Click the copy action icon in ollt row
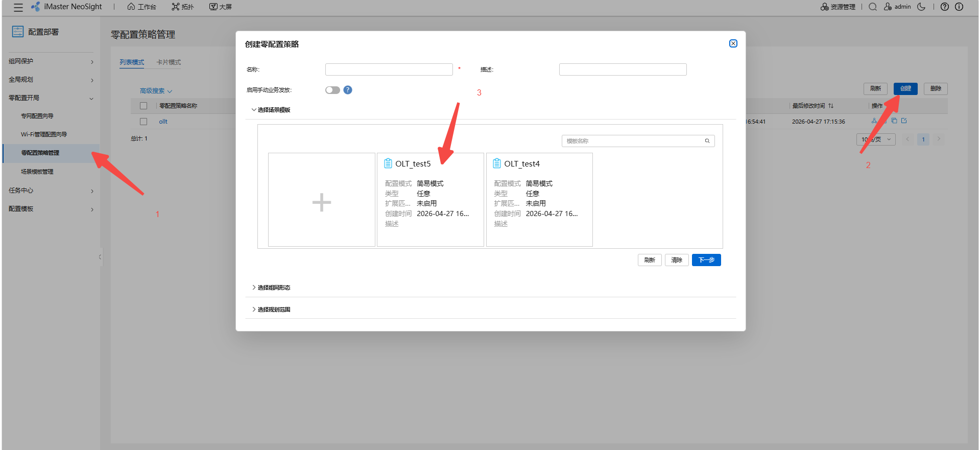Image resolution: width=980 pixels, height=450 pixels. point(894,121)
